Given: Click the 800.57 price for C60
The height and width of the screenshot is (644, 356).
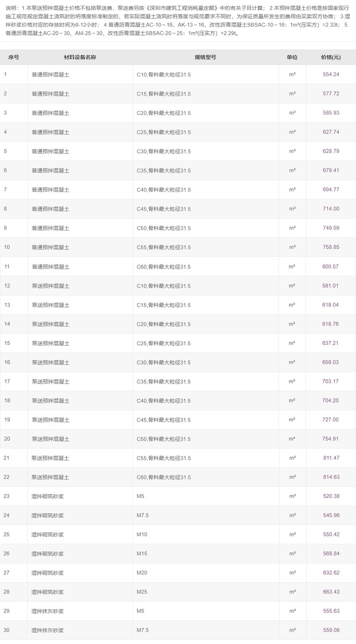Looking at the screenshot, I should [330, 266].
